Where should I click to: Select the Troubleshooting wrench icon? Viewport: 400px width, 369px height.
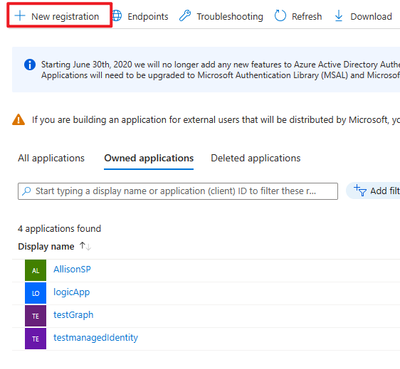click(x=185, y=16)
